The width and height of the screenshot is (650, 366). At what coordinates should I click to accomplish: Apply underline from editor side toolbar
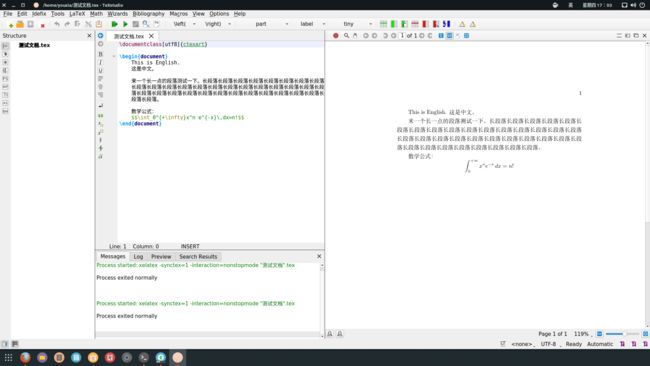tap(100, 71)
